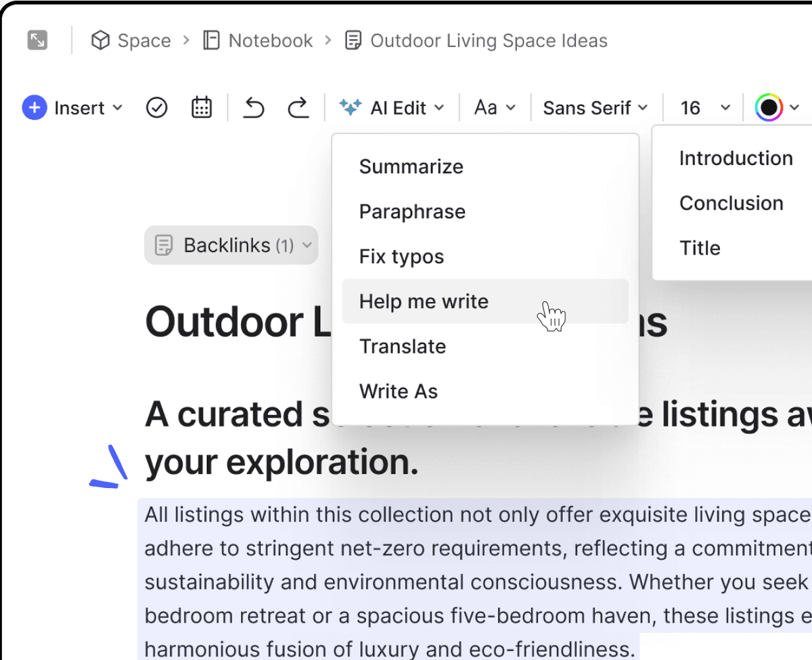
Task: Click the Notebook icon in breadcrumb
Action: tap(212, 41)
